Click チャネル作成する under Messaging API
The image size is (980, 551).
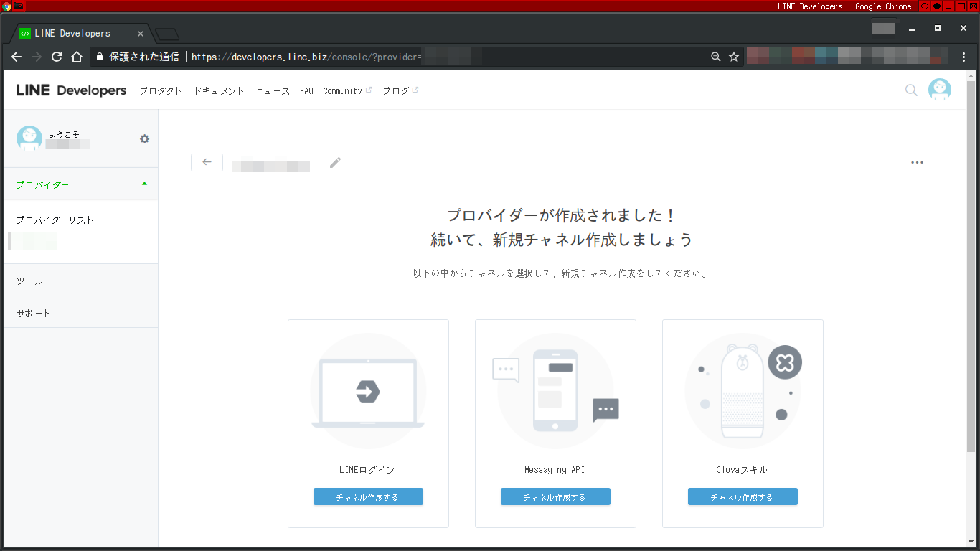[555, 496]
